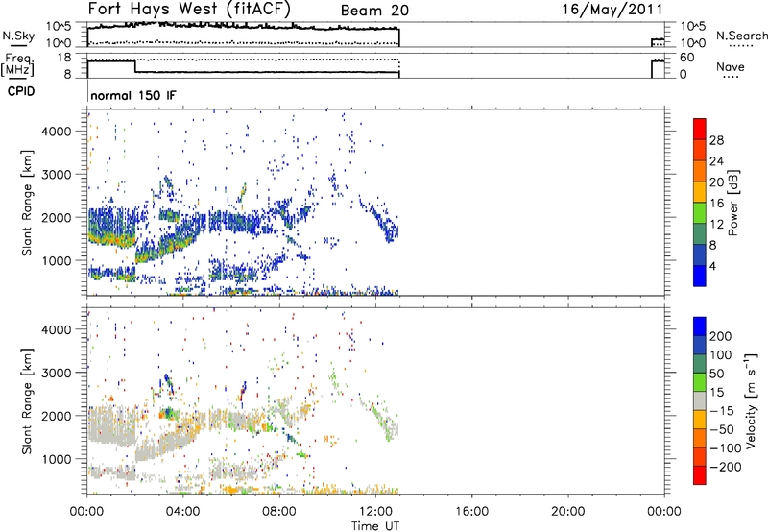Click the Power [dB] colorbar title
Screen dimensions: 768x532
(x=733, y=203)
